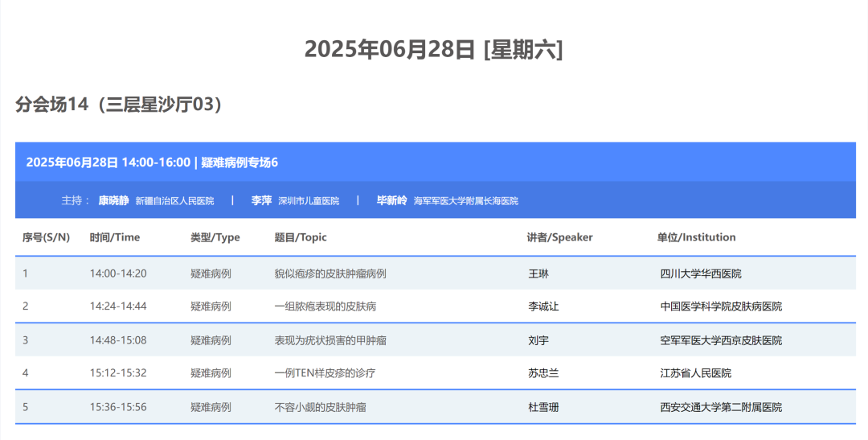Click institution 四川大学华西医院
868x440 pixels.
(701, 273)
